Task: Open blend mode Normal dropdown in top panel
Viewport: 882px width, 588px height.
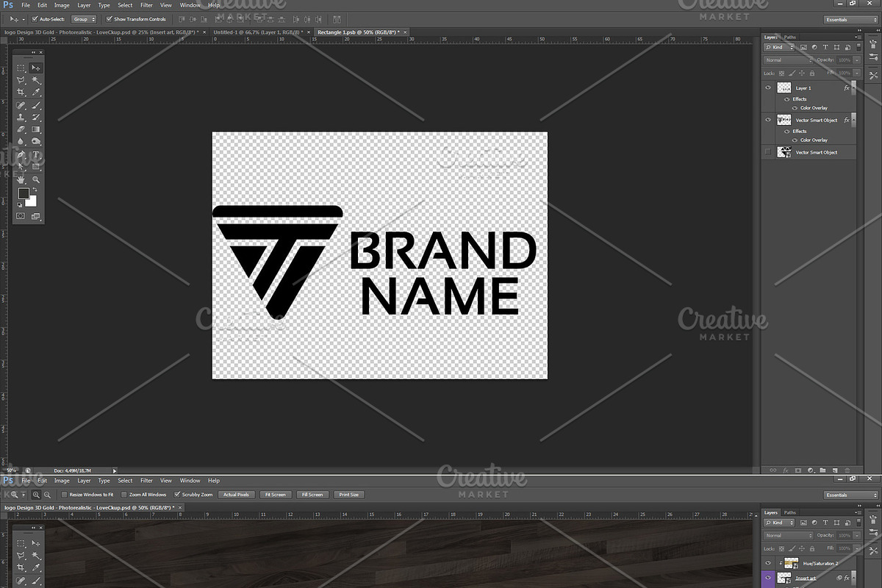Action: 789,60
